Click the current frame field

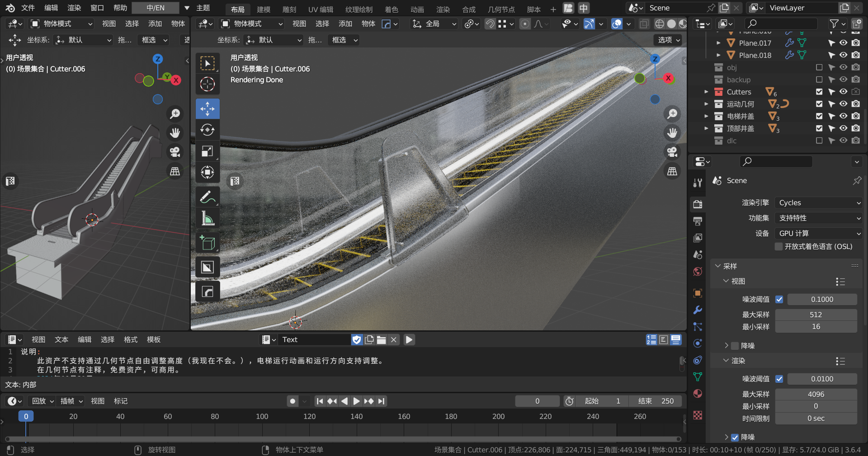point(538,401)
